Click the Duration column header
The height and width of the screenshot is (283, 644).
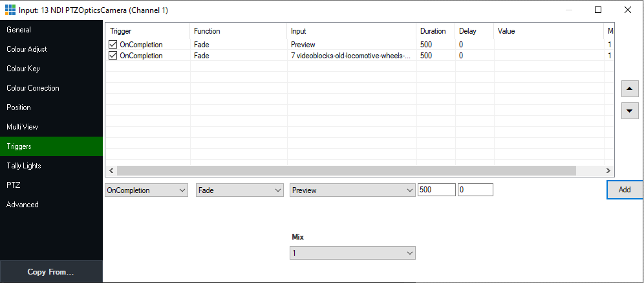click(436, 31)
